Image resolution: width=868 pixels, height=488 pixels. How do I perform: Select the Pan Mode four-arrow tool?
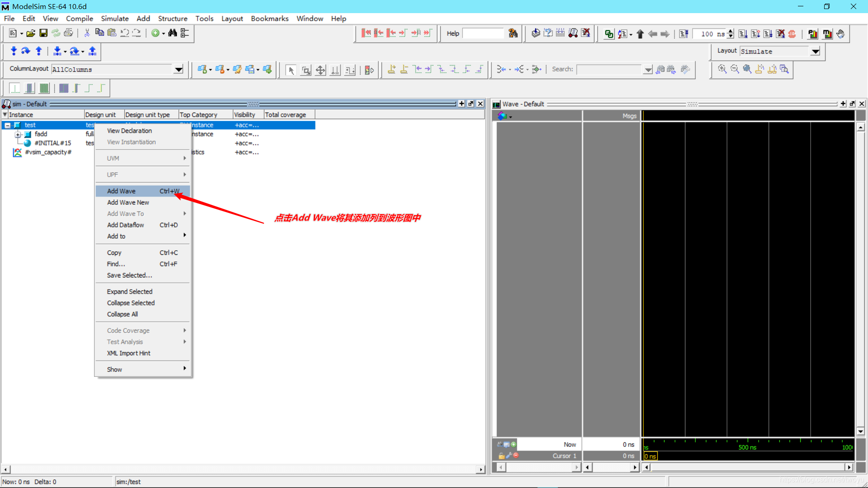[321, 70]
